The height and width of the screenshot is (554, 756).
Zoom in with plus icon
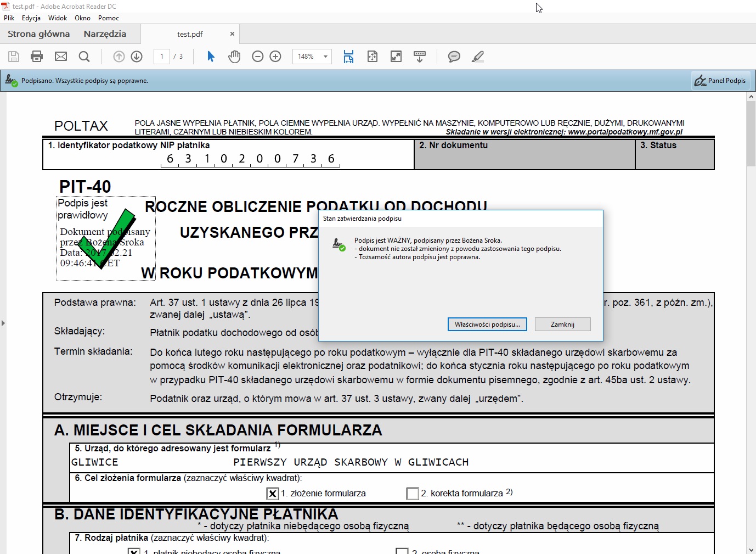(x=275, y=56)
